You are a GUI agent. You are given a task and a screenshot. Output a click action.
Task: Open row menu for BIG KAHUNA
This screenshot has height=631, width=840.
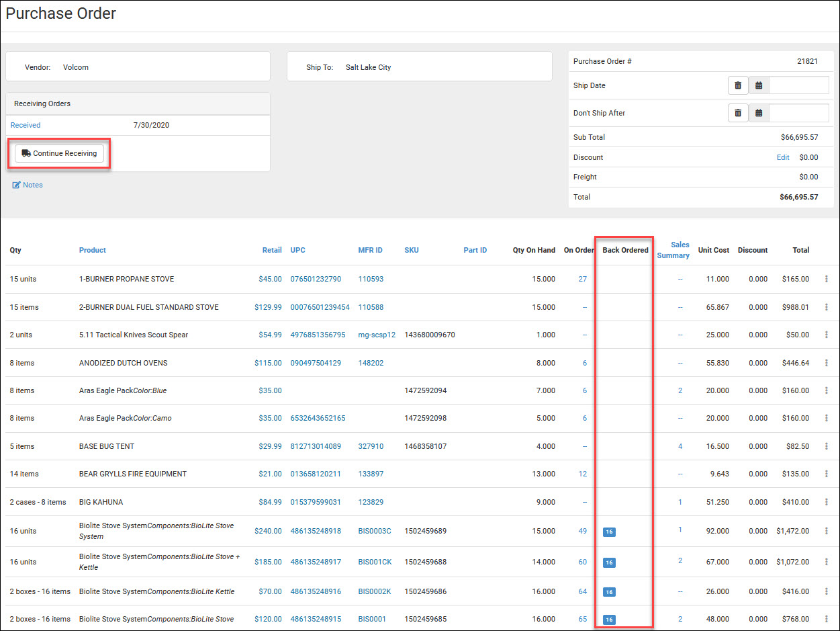tap(827, 502)
